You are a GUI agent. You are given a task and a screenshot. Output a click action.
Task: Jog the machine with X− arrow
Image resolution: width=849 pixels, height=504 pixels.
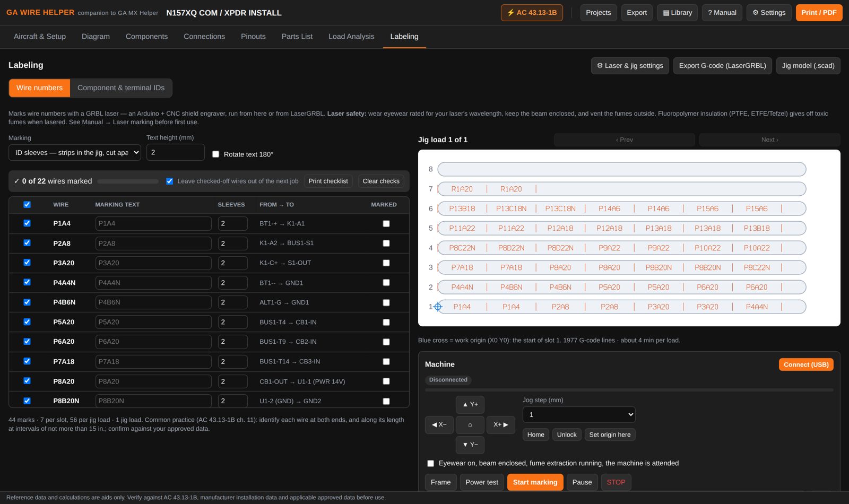439,424
